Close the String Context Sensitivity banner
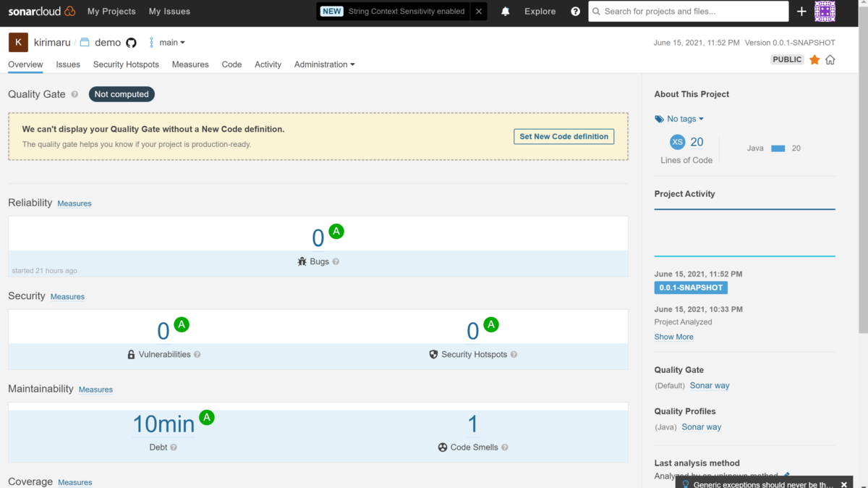Viewport: 868px width, 488px height. click(x=479, y=12)
